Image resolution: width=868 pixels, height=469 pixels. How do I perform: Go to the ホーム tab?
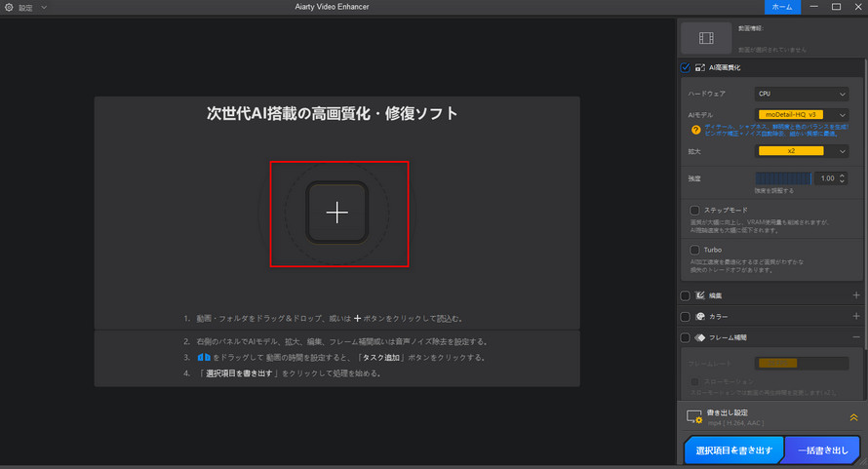(782, 7)
